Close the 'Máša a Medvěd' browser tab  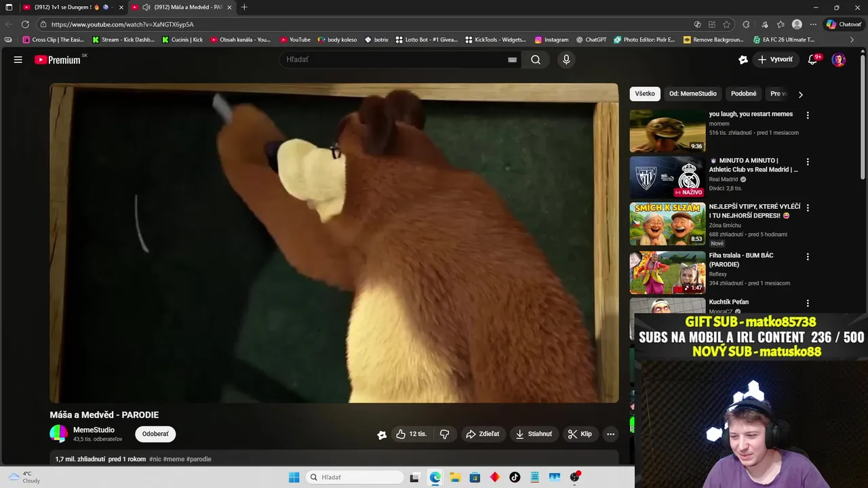(x=229, y=7)
